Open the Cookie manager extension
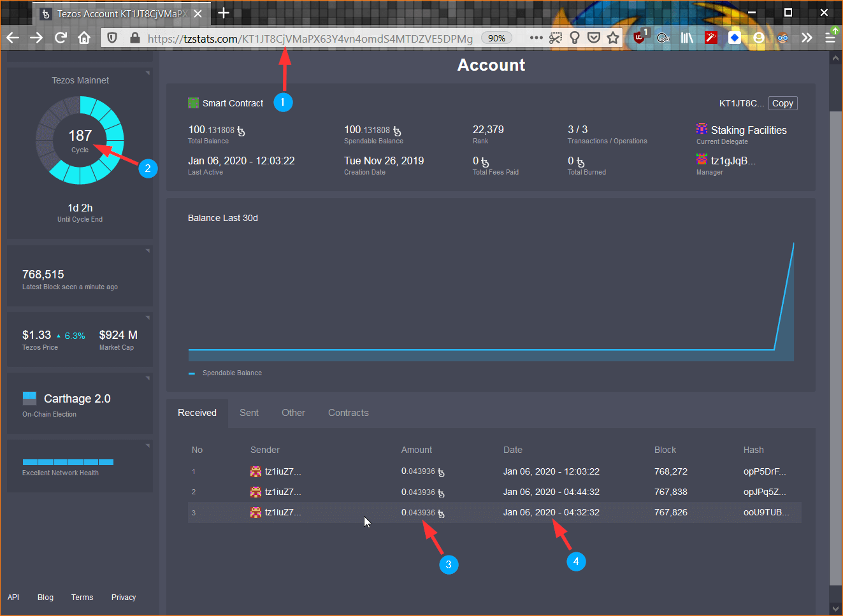This screenshot has height=616, width=843. (663, 38)
